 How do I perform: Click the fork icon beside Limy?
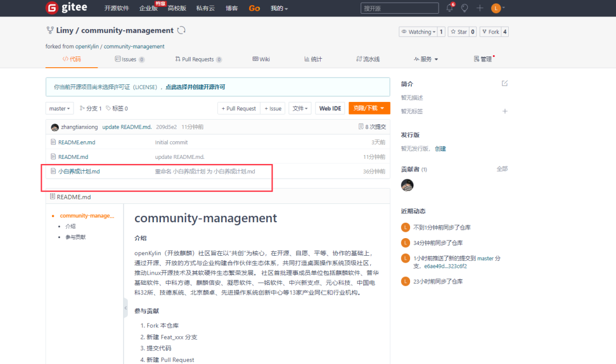click(50, 30)
